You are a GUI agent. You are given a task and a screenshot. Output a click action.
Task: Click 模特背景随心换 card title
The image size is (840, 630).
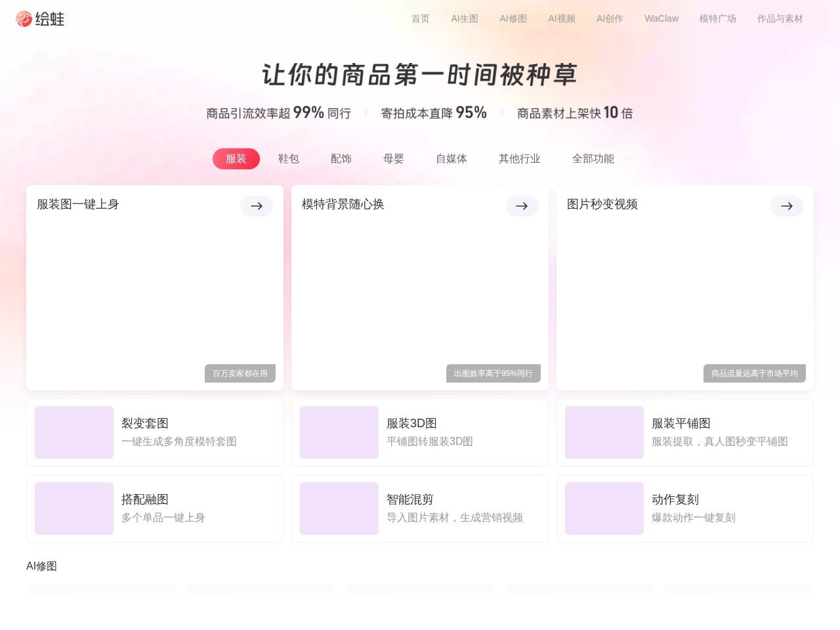[343, 204]
